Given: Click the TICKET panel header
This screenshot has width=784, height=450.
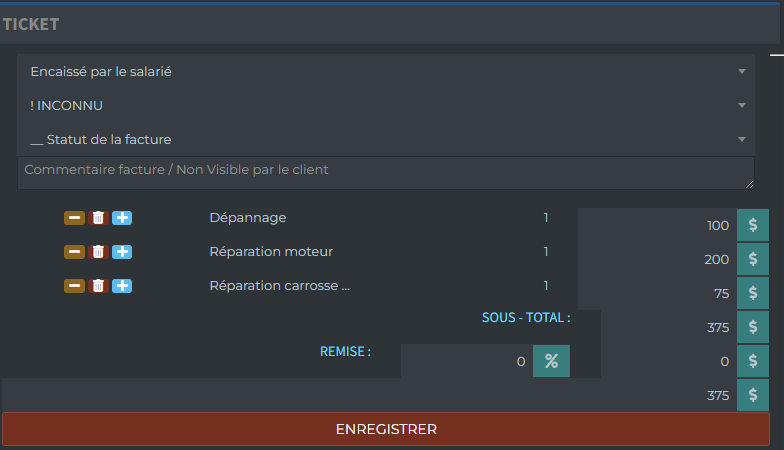Looking at the screenshot, I should tap(392, 24).
